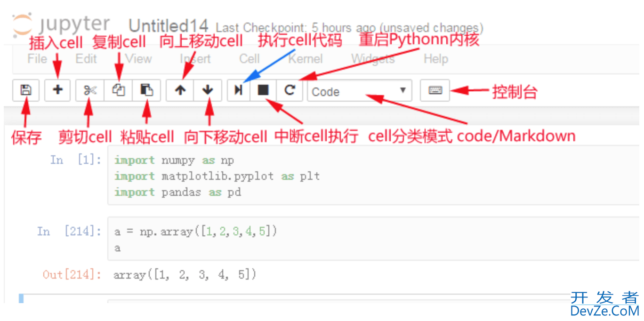644x321 pixels.
Task: Open the Kernel menu
Action: click(x=306, y=59)
